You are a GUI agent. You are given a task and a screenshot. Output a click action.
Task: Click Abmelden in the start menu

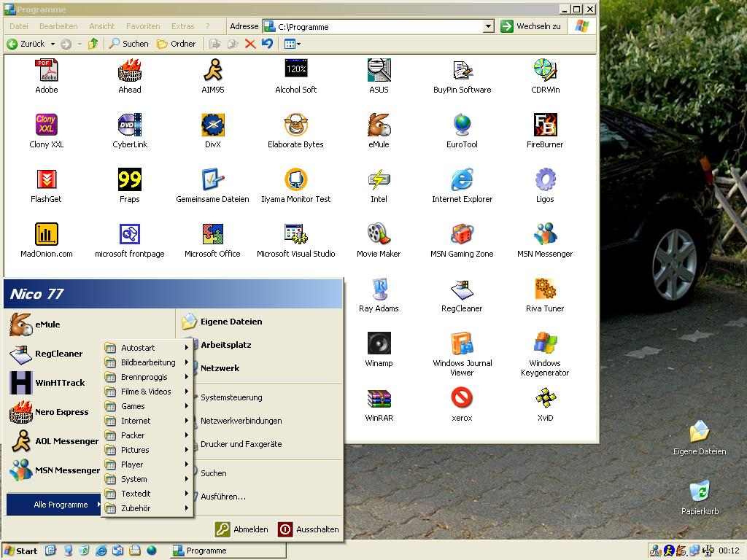pyautogui.click(x=241, y=529)
